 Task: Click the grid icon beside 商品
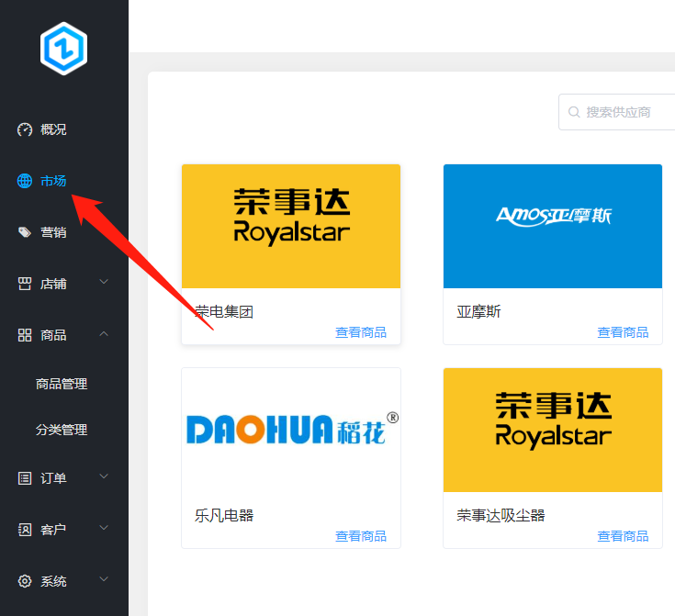point(25,335)
